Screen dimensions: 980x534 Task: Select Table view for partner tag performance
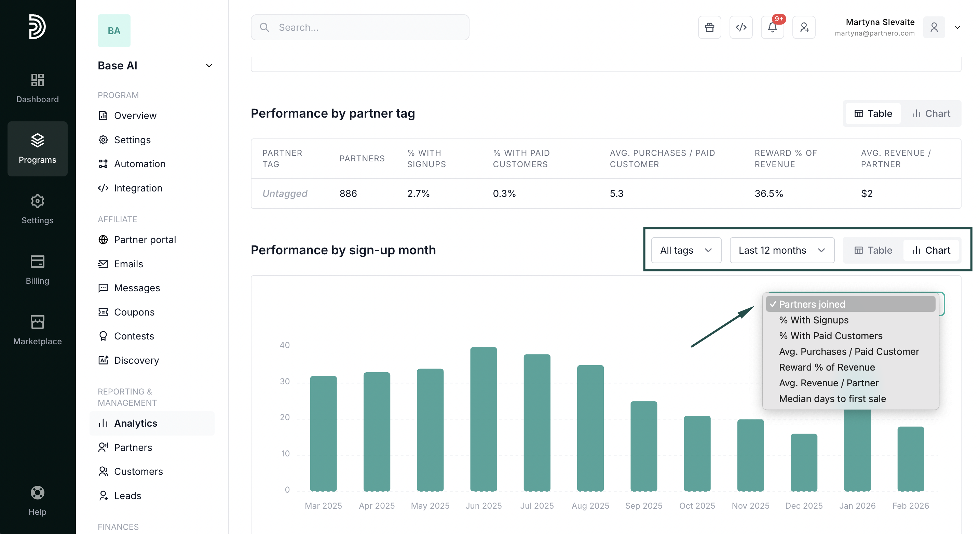click(873, 114)
